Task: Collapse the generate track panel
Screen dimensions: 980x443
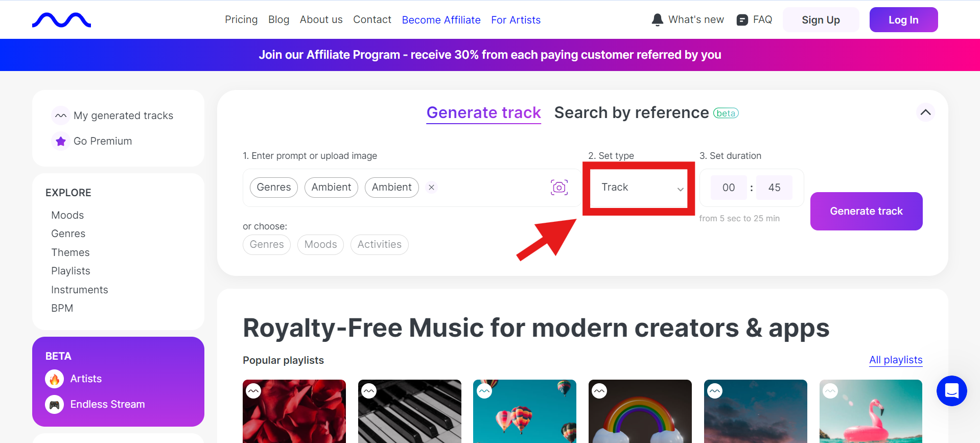Action: tap(925, 112)
